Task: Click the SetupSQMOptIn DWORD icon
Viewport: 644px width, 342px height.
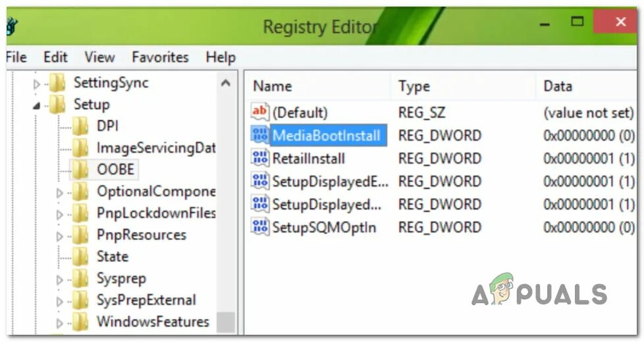Action: point(259,227)
